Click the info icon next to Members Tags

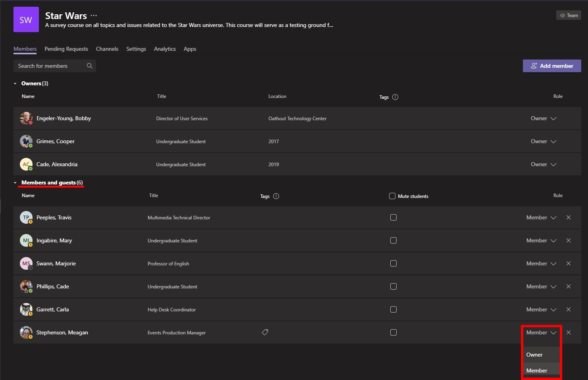click(x=276, y=196)
